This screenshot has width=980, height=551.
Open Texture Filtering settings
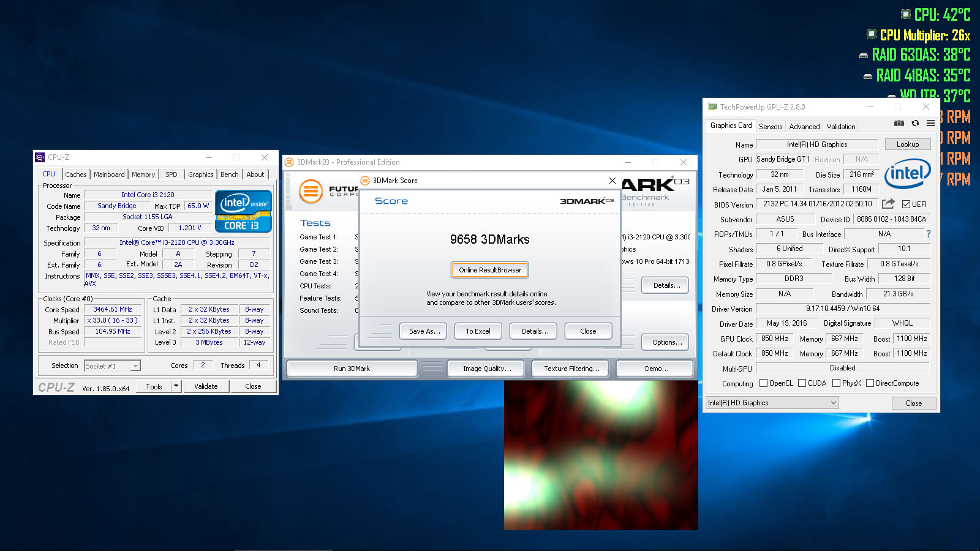pos(571,369)
